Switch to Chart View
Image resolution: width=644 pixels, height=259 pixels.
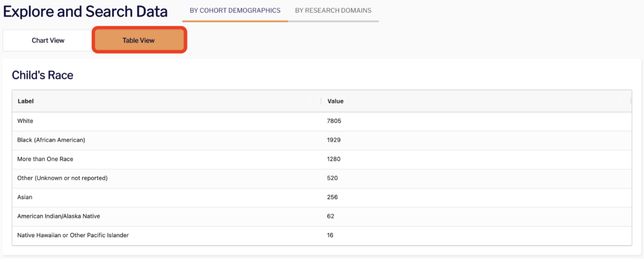coord(48,40)
